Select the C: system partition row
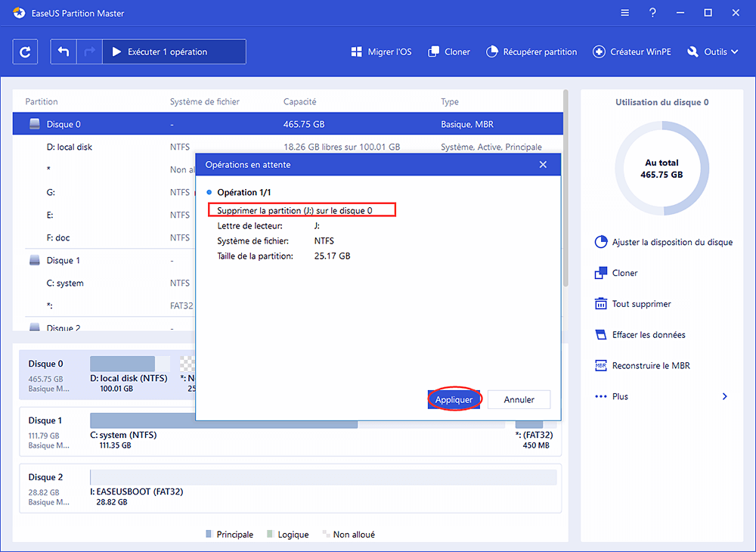756x552 pixels. click(x=104, y=283)
